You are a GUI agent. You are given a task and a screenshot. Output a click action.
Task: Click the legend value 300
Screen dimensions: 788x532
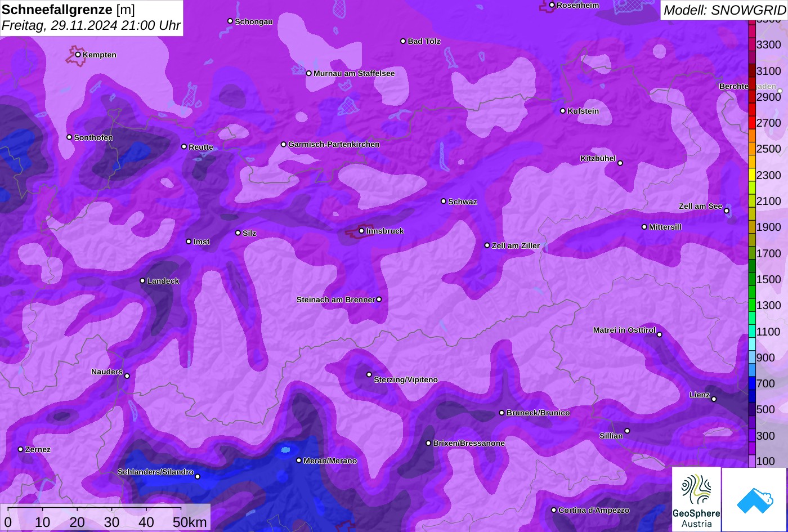point(765,436)
